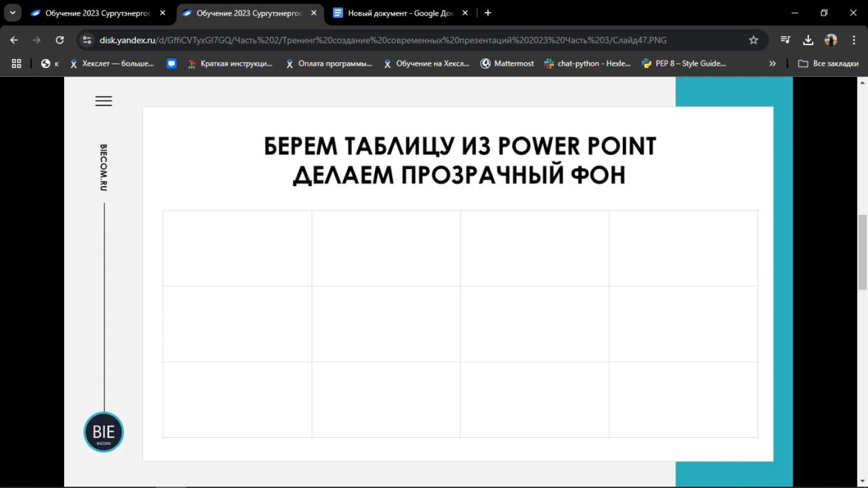Open chat-python Hexlet bookmark
The image size is (868, 488).
588,63
